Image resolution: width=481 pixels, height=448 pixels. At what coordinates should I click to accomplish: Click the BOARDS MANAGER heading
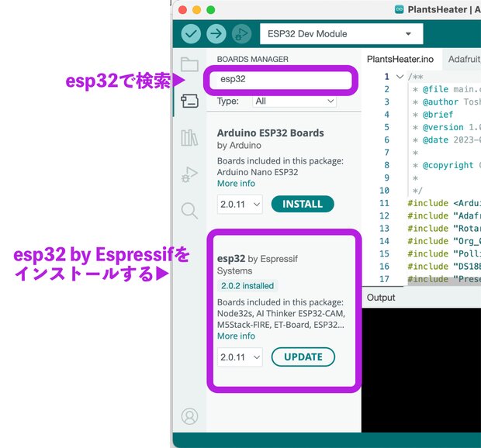click(x=252, y=60)
